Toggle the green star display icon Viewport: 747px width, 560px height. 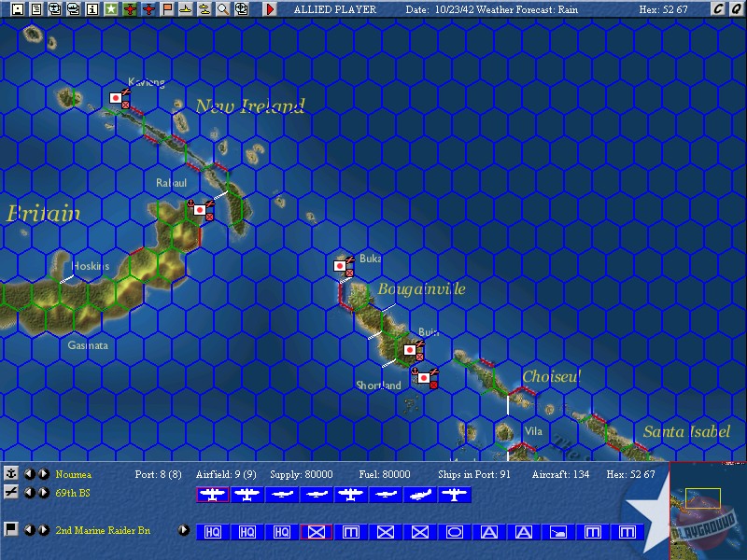[x=110, y=7]
